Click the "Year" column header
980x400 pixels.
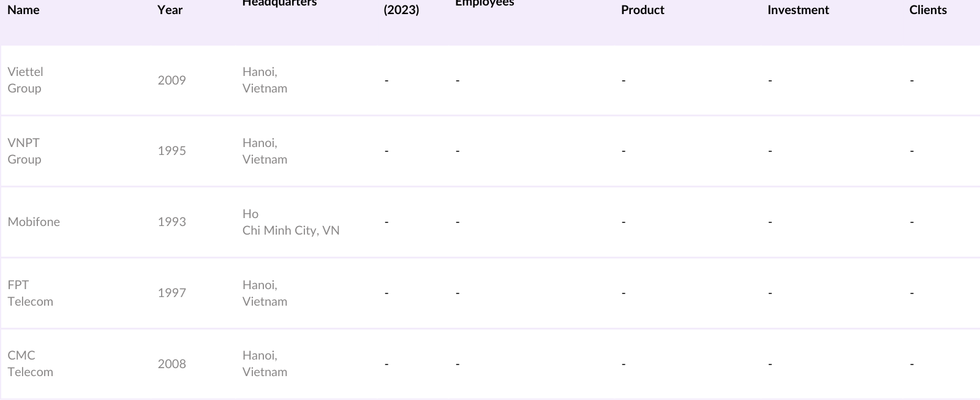point(170,10)
